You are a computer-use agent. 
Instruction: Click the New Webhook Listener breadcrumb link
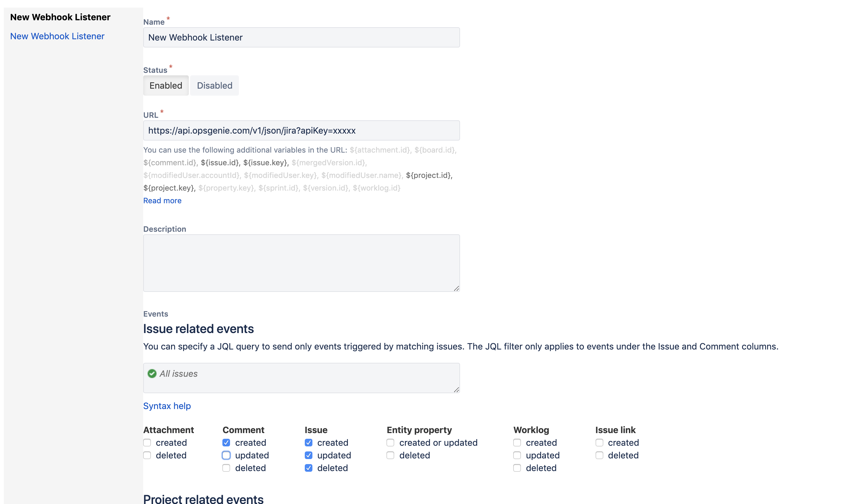tap(57, 35)
